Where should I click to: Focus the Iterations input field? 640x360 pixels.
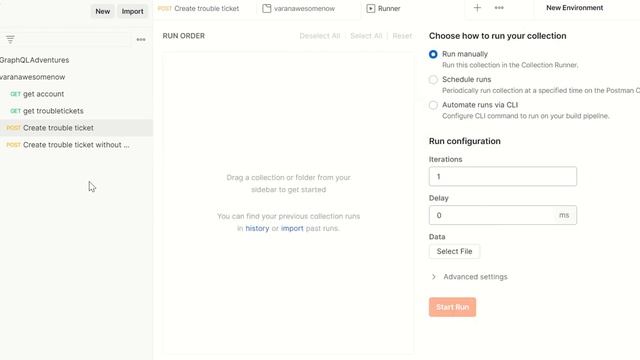[x=503, y=177]
